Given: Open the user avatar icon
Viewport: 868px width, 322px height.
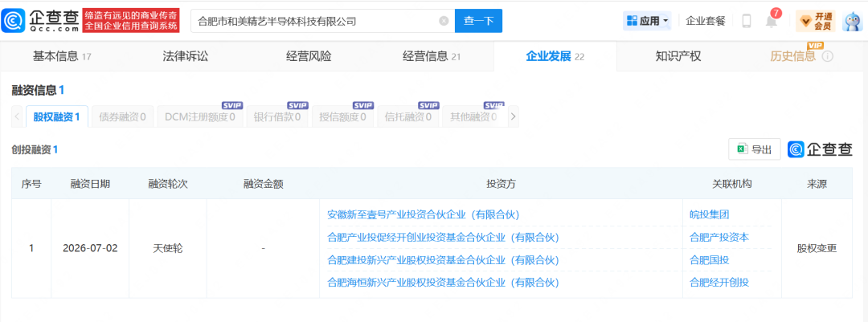Looking at the screenshot, I should tap(853, 21).
